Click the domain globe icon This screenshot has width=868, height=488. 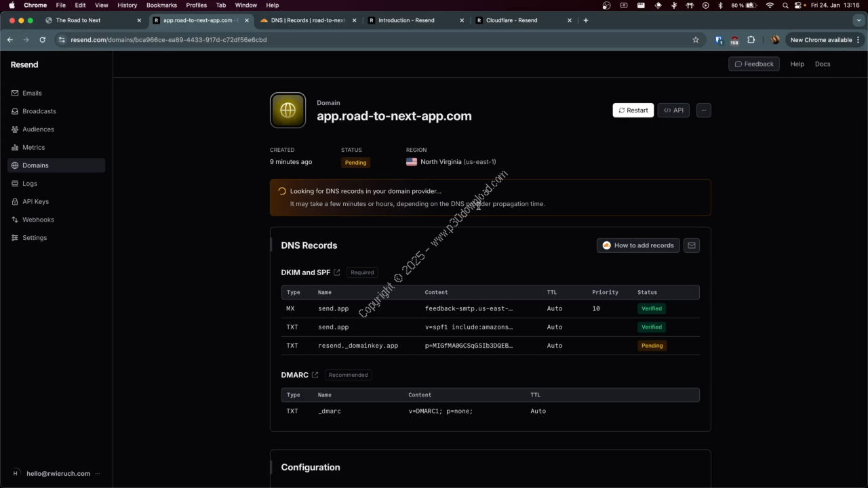tap(288, 110)
